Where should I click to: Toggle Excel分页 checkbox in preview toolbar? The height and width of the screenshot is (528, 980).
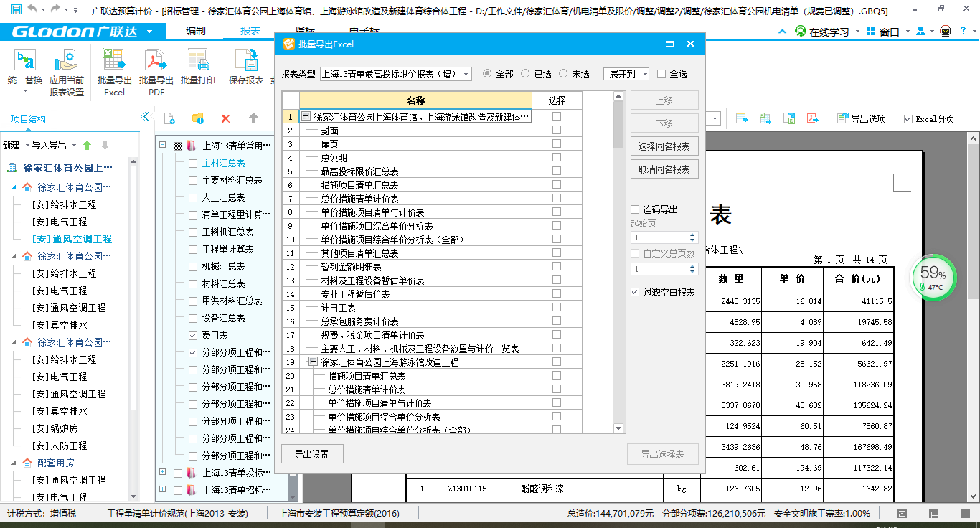[908, 119]
